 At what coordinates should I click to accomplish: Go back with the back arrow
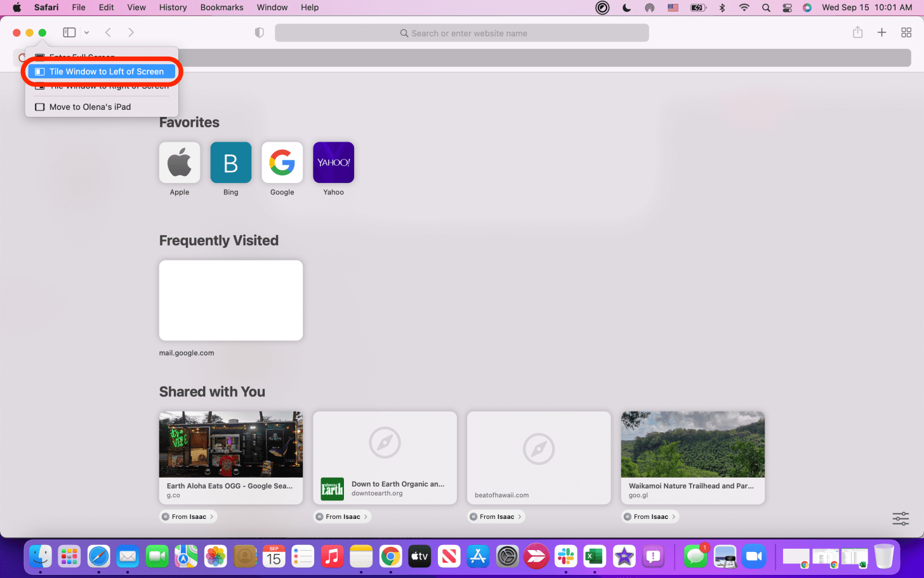pos(108,32)
